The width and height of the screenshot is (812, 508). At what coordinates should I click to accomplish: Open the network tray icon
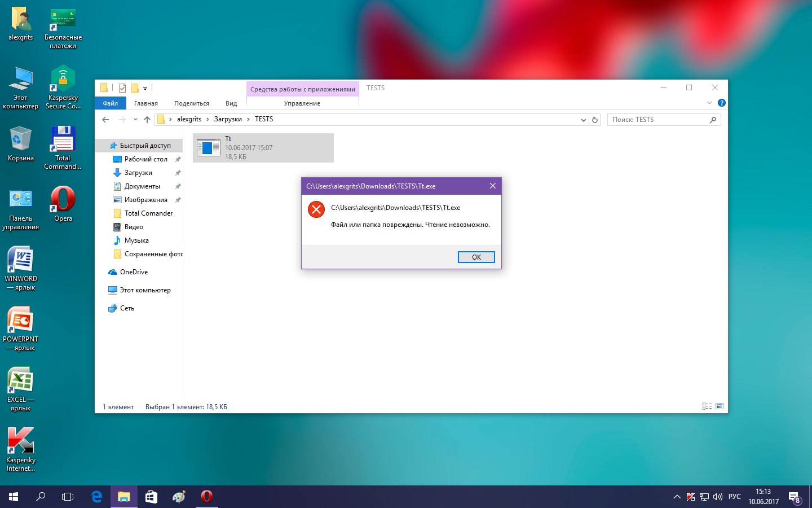704,497
